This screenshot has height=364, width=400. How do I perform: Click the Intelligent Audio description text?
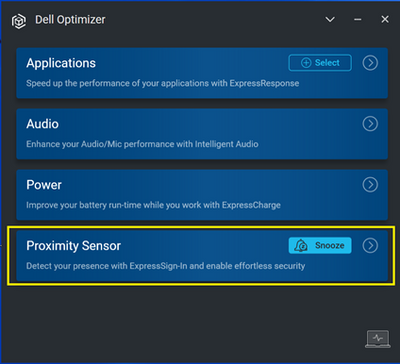click(x=142, y=144)
